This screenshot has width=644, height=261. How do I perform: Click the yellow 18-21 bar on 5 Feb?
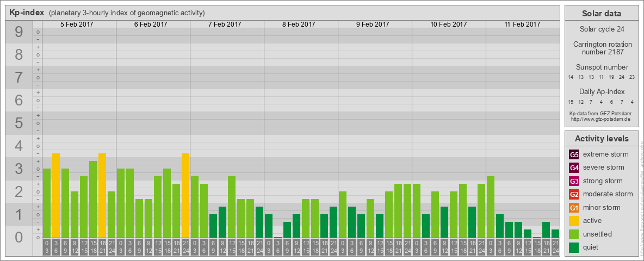coord(102,195)
